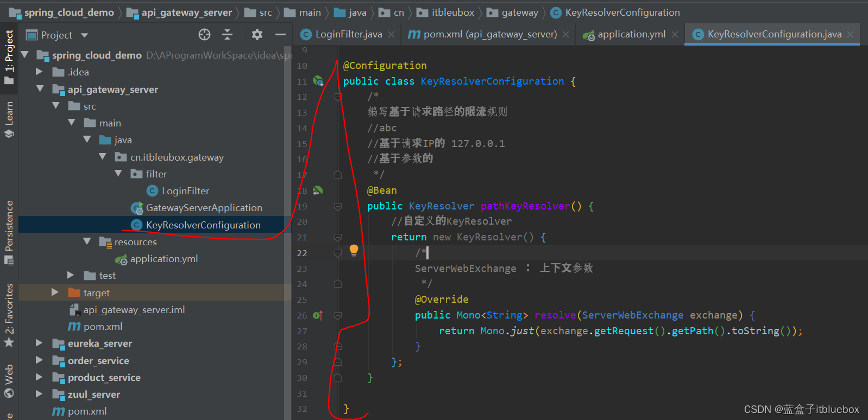Open the 2: Favorites tool window stripe
Image resolution: width=868 pixels, height=420 pixels.
click(x=9, y=315)
